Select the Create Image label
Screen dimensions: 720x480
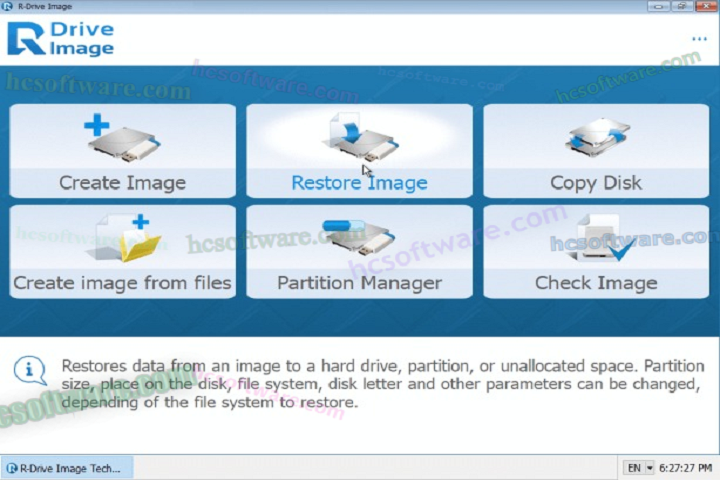[x=123, y=183]
